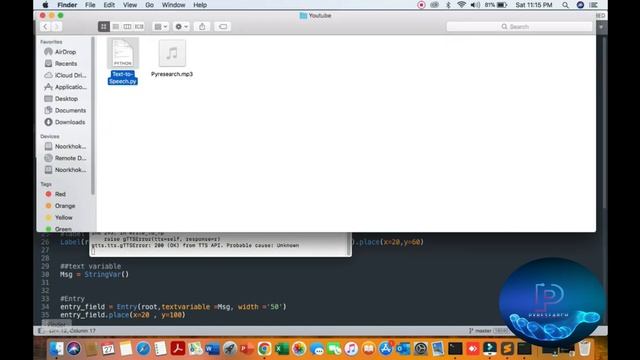
Task: Switch Finder to list view
Action: click(x=116, y=27)
